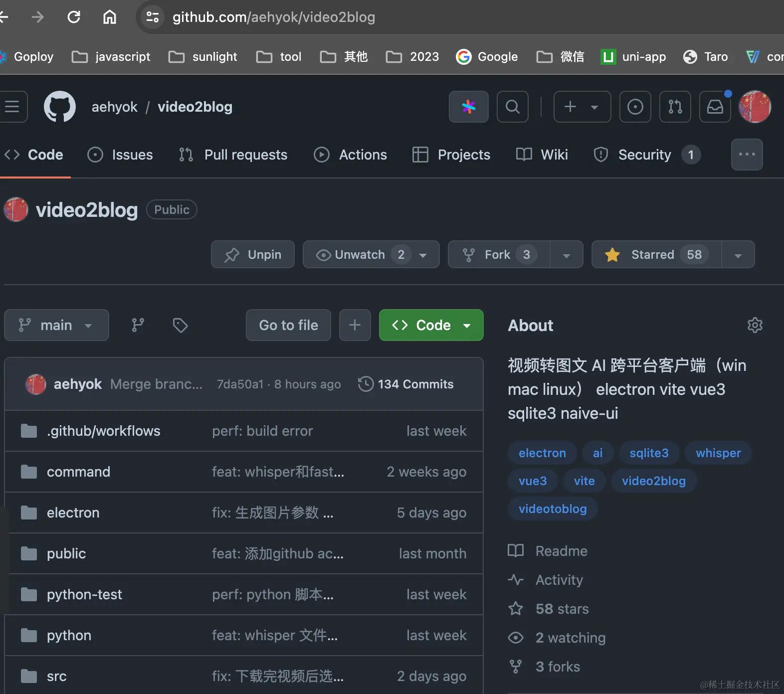Open aehyok owner link in breadcrumb
The image size is (784, 694).
pyautogui.click(x=114, y=107)
